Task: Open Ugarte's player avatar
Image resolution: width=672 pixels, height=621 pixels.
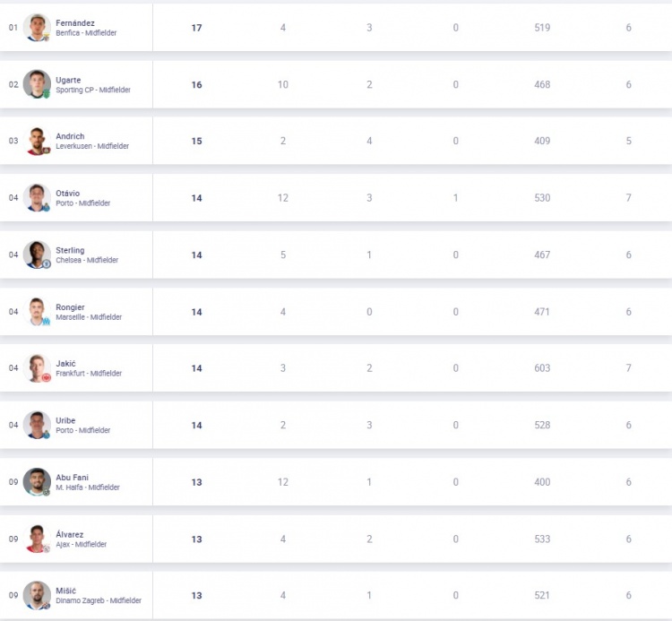Action: point(37,84)
